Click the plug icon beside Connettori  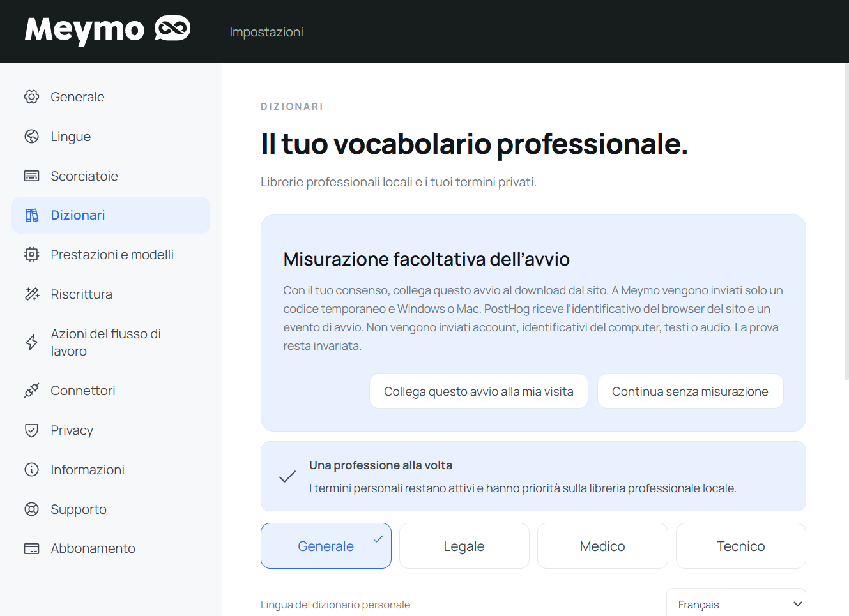(31, 391)
